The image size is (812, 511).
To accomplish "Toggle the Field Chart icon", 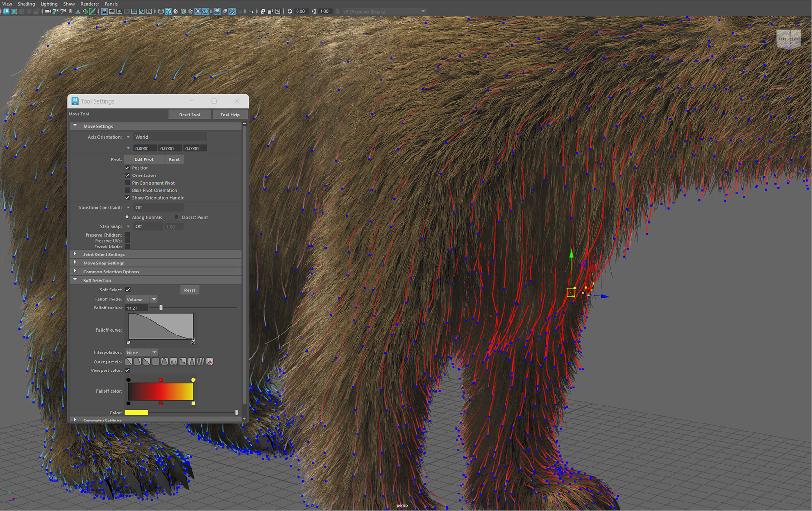I will tap(134, 11).
